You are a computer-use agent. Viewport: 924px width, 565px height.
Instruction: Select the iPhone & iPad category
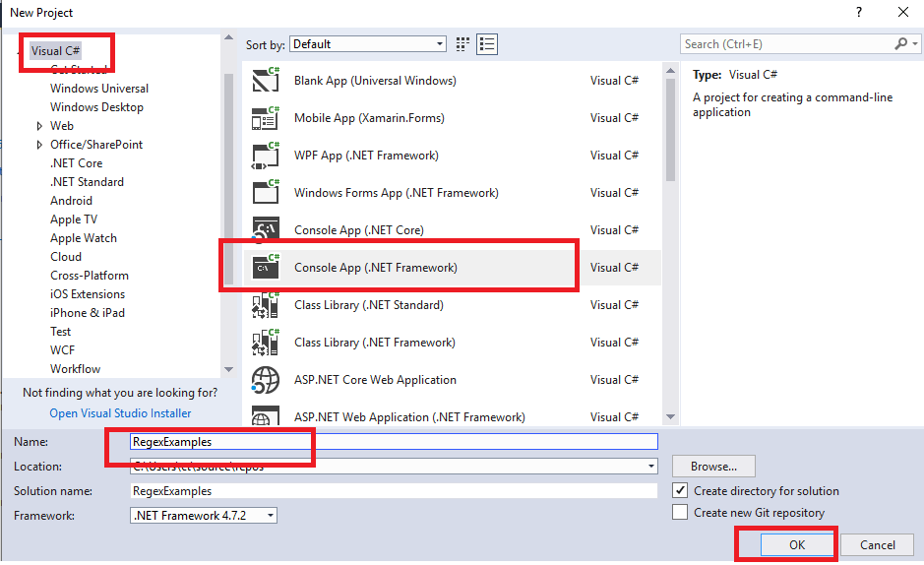point(88,313)
